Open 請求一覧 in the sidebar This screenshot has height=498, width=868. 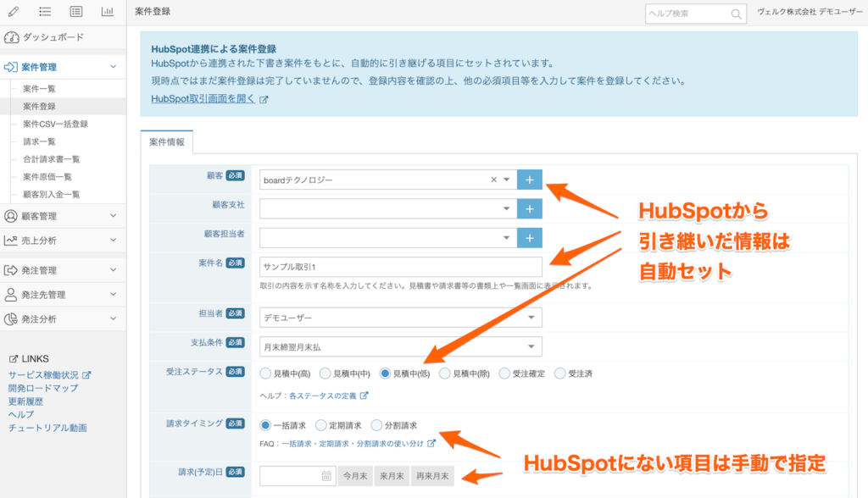pos(39,141)
